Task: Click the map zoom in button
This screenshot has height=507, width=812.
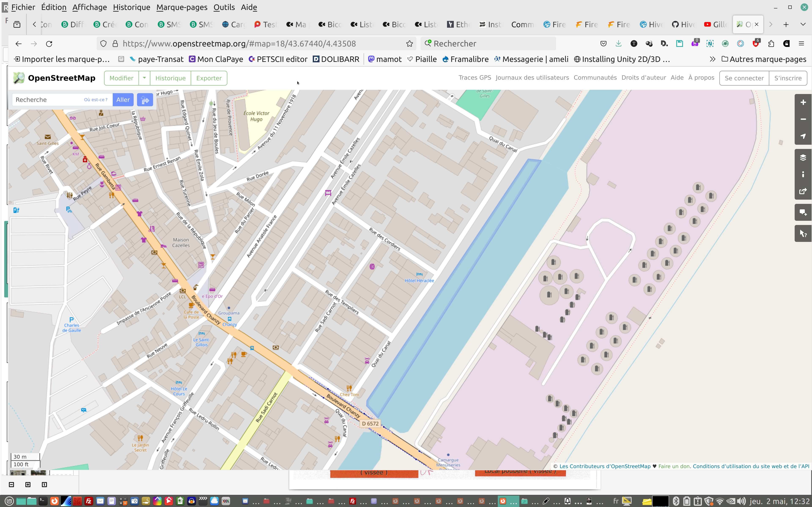Action: pyautogui.click(x=803, y=103)
